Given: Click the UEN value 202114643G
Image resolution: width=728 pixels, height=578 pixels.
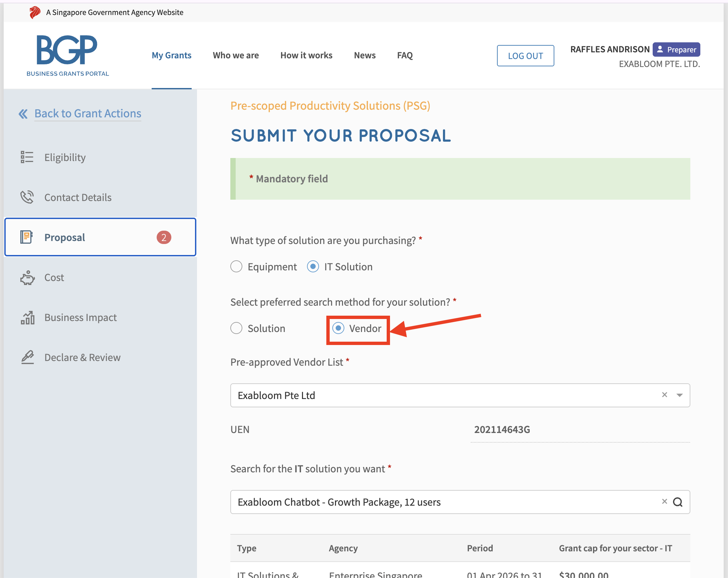Looking at the screenshot, I should pyautogui.click(x=502, y=429).
